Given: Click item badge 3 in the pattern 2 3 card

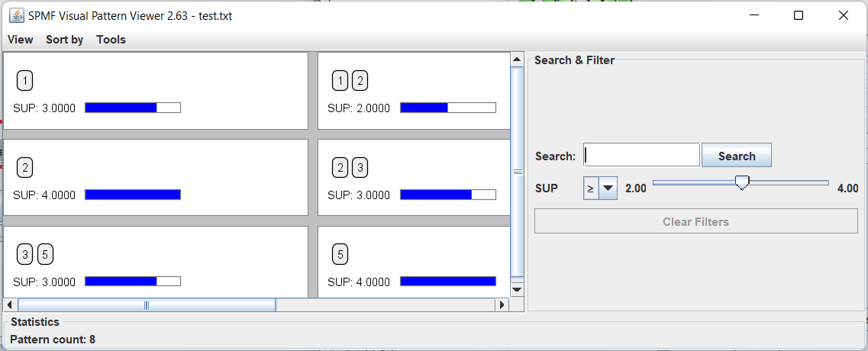Looking at the screenshot, I should [360, 168].
